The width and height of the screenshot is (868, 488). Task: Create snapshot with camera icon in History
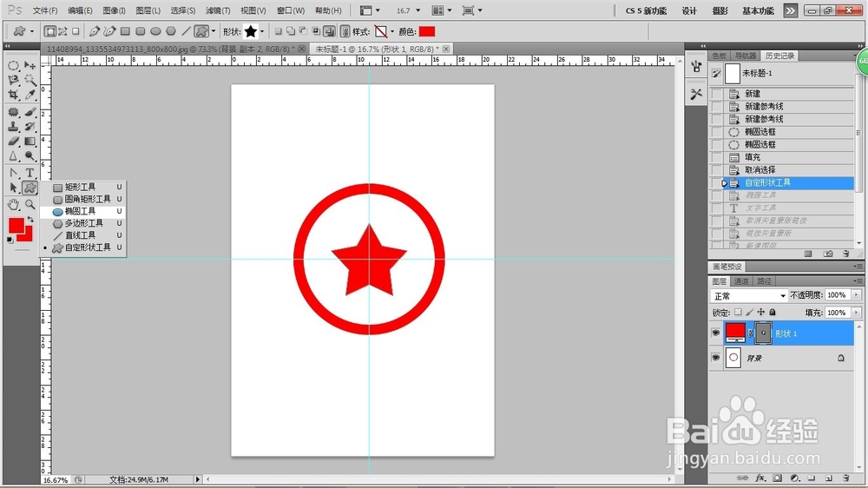click(x=827, y=254)
